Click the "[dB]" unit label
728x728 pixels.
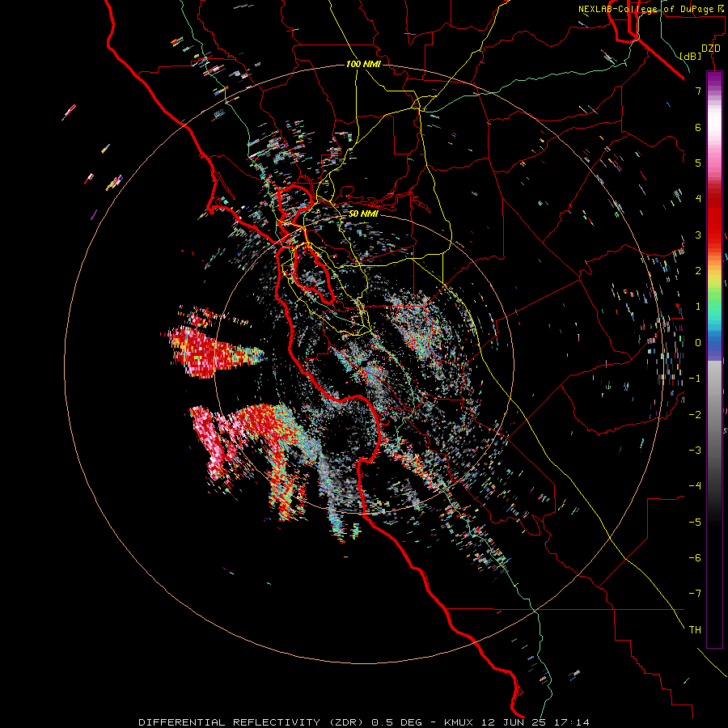click(690, 56)
